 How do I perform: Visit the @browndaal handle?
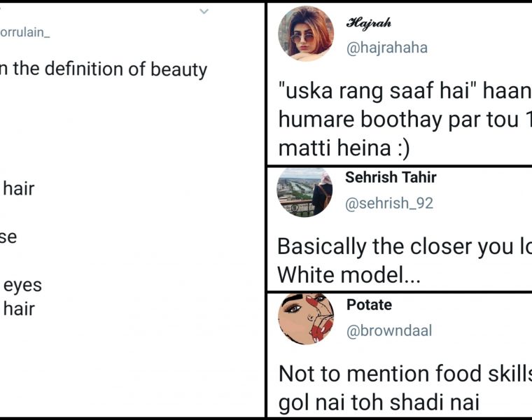(389, 330)
